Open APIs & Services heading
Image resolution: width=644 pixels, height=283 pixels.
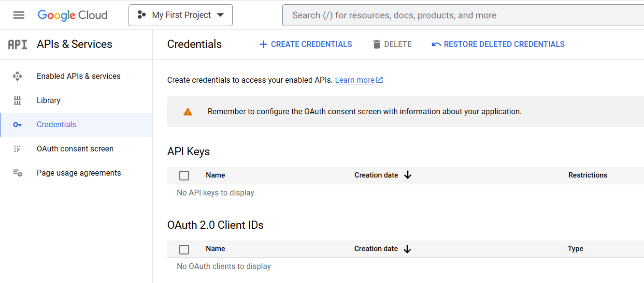74,44
